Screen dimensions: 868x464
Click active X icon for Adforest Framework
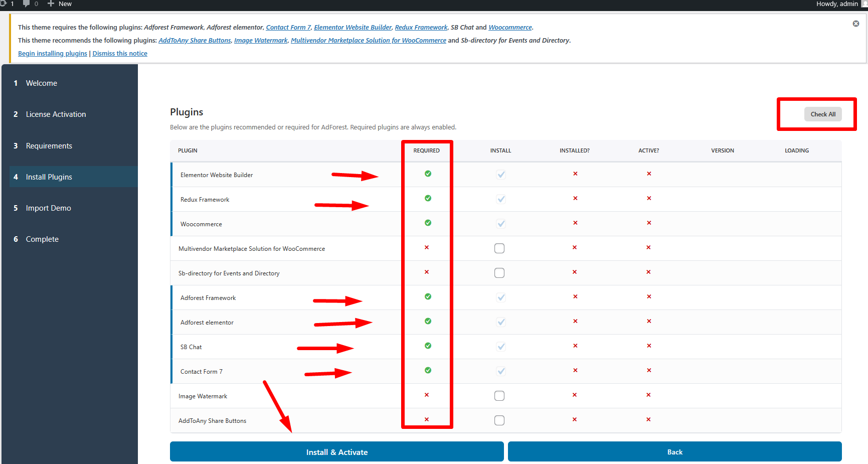(649, 296)
